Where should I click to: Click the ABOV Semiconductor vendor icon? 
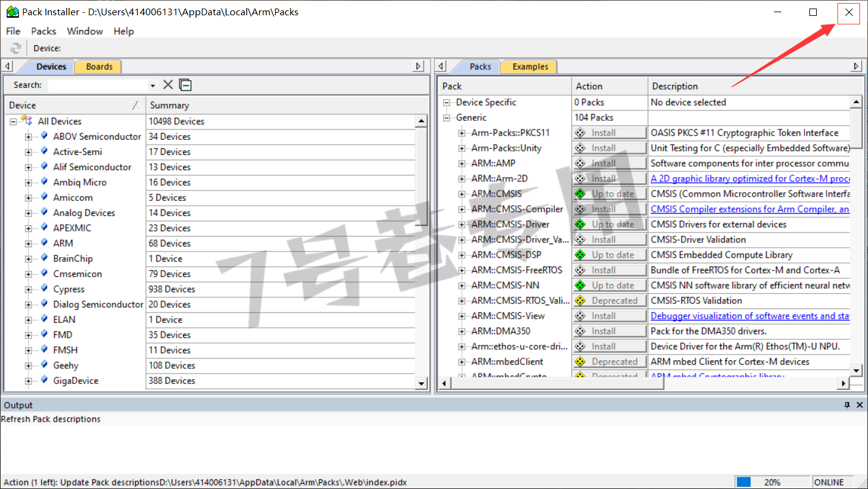click(45, 136)
